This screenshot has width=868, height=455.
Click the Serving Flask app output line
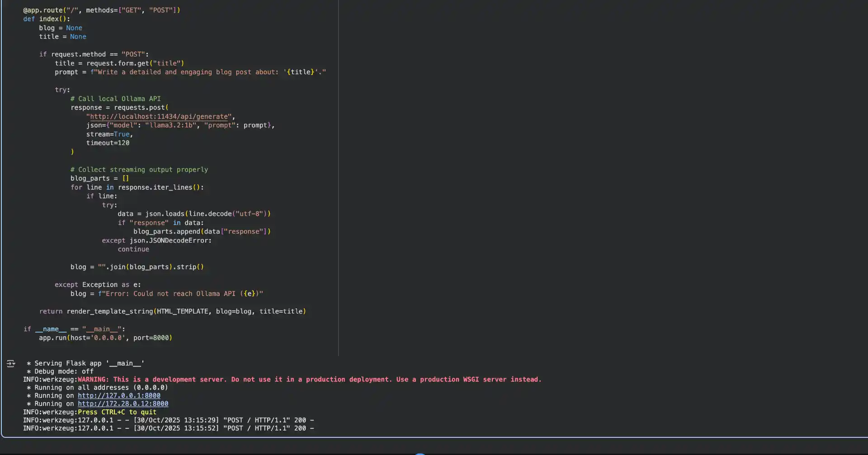coord(85,363)
